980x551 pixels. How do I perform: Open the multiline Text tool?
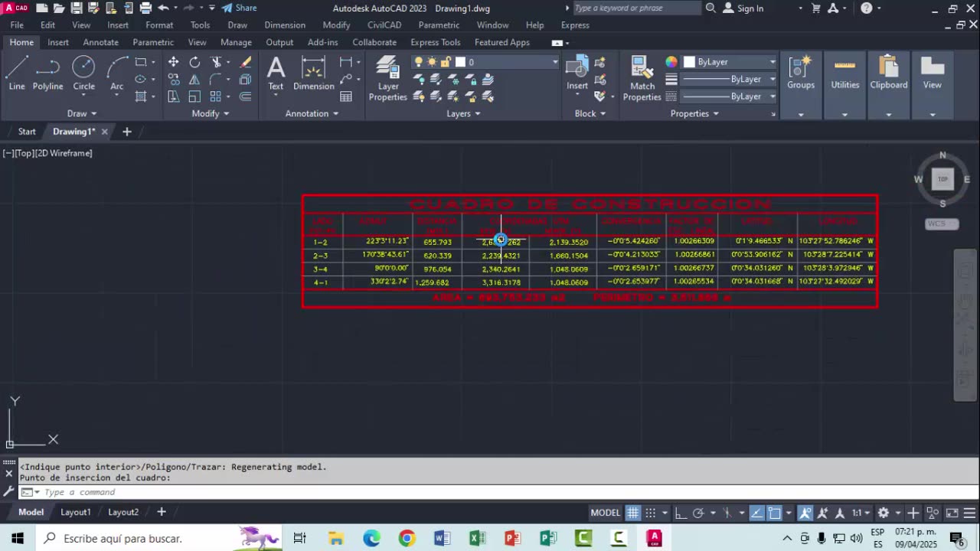[276, 73]
